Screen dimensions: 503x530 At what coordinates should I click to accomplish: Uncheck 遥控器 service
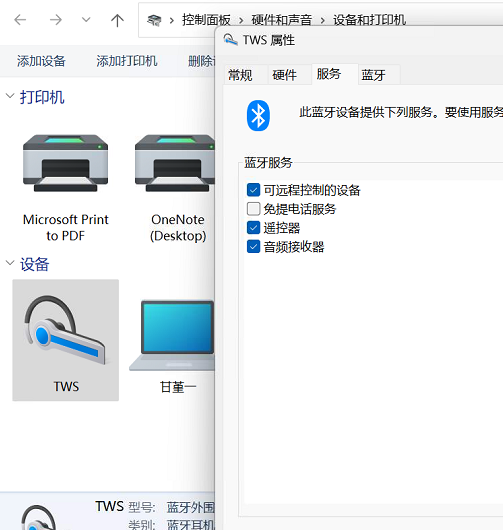pyautogui.click(x=254, y=227)
